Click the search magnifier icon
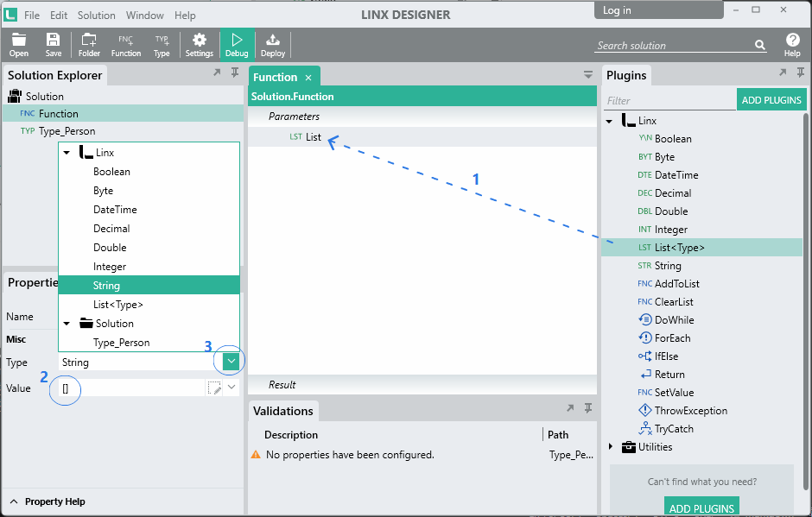Viewport: 812px width, 517px height. [x=759, y=45]
